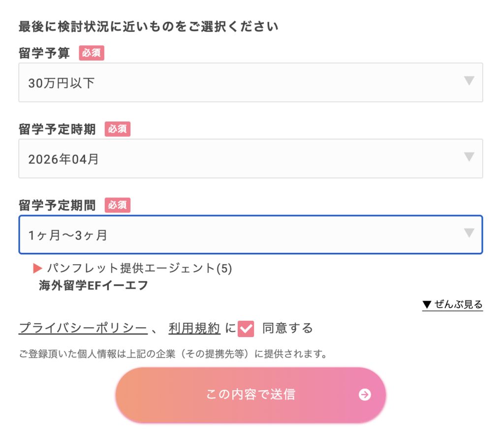Click the 必須 badge next to 留学予定時期
The width and height of the screenshot is (504, 432).
117,129
